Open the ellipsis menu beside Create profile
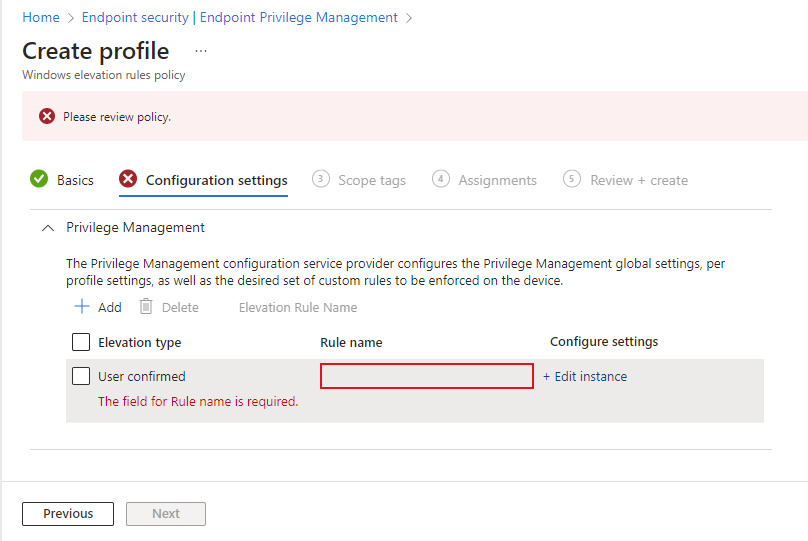808x541 pixels. point(201,51)
